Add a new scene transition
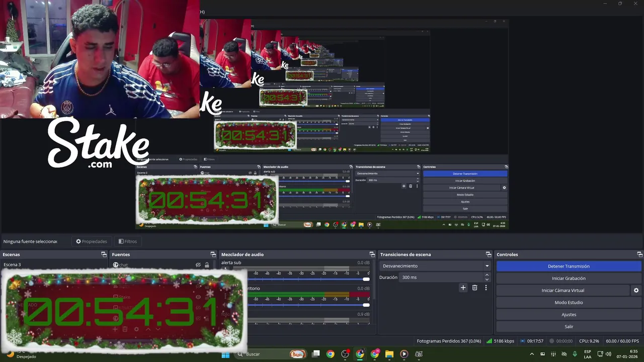Screen dimensions: 644x362 pyautogui.click(x=463, y=288)
